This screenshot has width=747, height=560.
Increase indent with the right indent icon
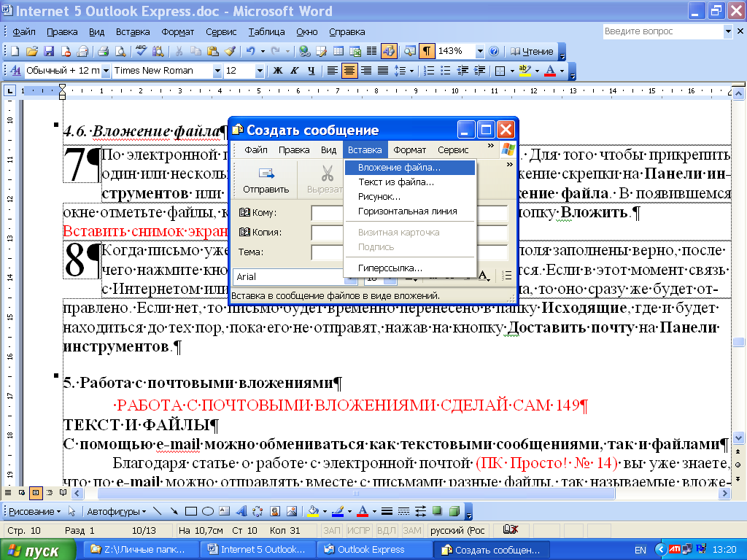(480, 71)
